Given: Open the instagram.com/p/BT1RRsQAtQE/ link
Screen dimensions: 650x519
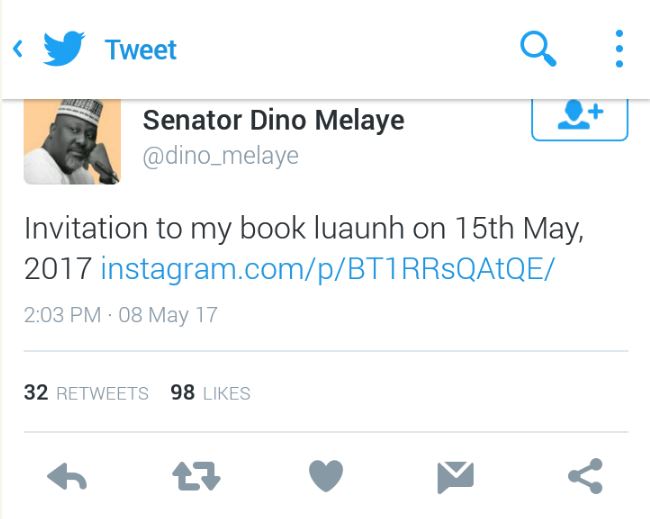Looking at the screenshot, I should (x=327, y=269).
